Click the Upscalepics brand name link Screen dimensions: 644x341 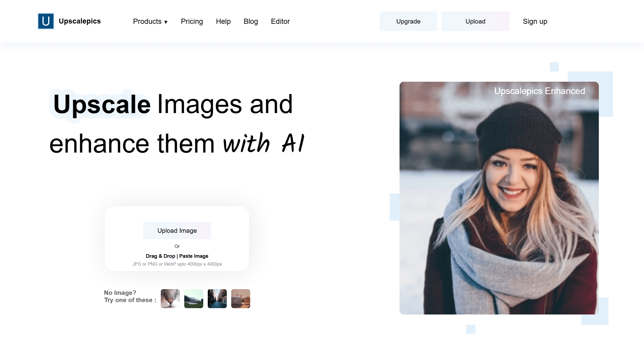[79, 21]
